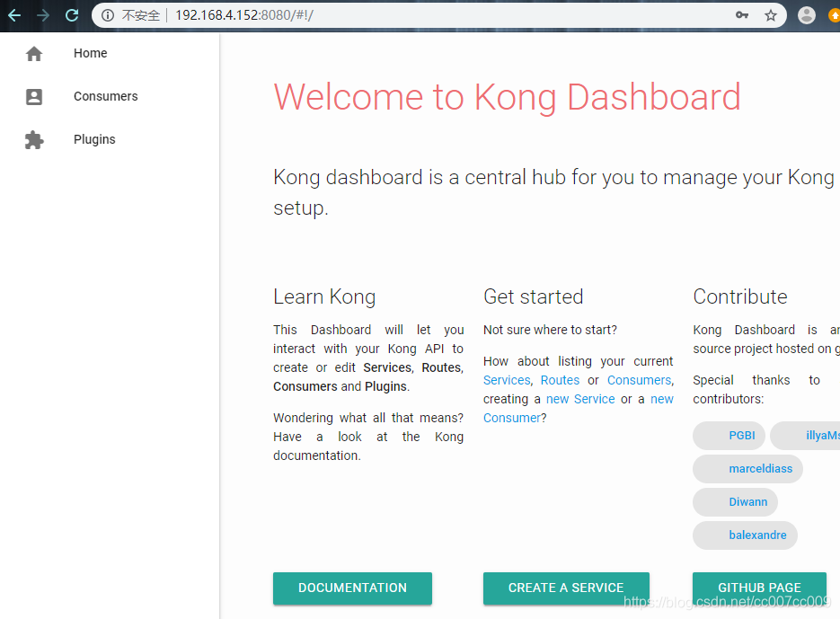Click the Plugins puzzle icon in sidebar
The width and height of the screenshot is (840, 619).
point(34,140)
